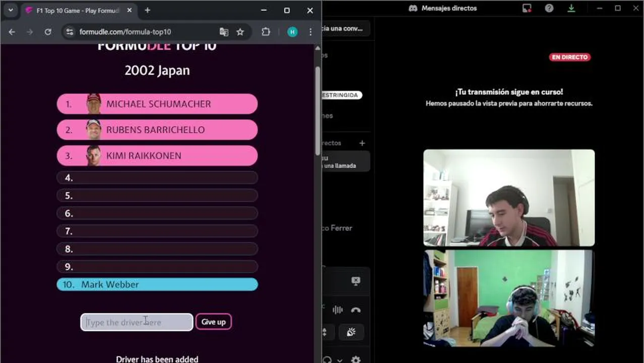
Task: Click the Formudle page vertical scrollbar
Action: (x=317, y=111)
